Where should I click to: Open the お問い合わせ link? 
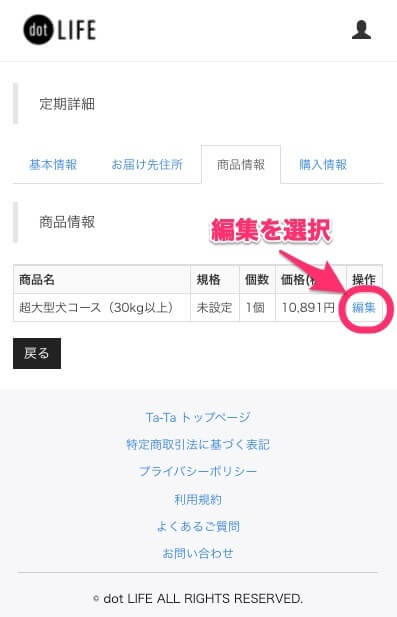tap(198, 553)
